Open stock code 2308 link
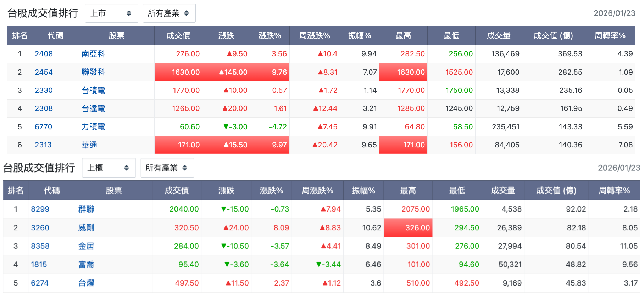This screenshot has height=293, width=644. click(x=44, y=108)
